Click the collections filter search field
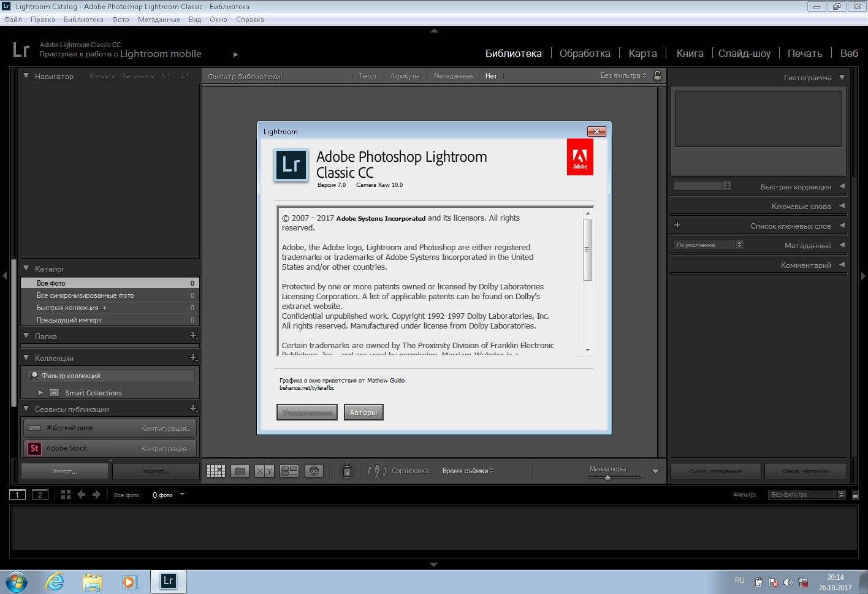Viewport: 868px width, 594px height. [111, 375]
